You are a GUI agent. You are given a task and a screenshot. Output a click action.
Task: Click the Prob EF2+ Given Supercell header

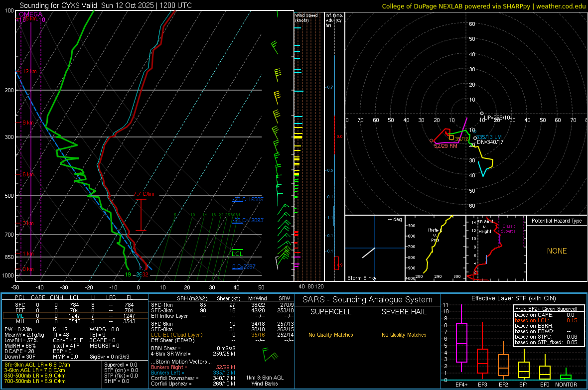point(546,309)
